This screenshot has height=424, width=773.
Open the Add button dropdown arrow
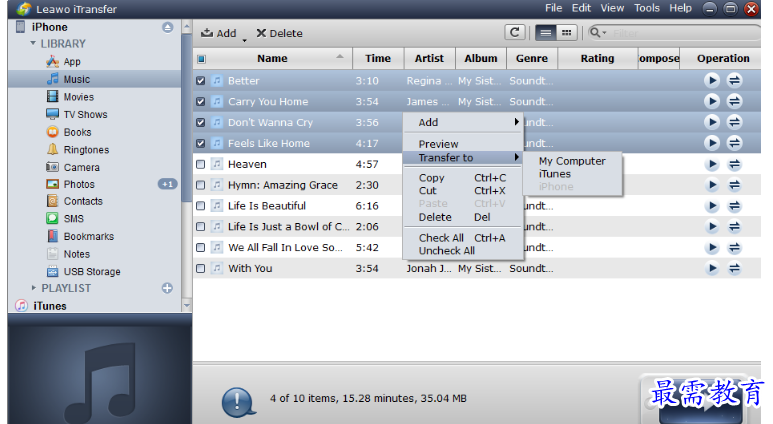[245, 40]
